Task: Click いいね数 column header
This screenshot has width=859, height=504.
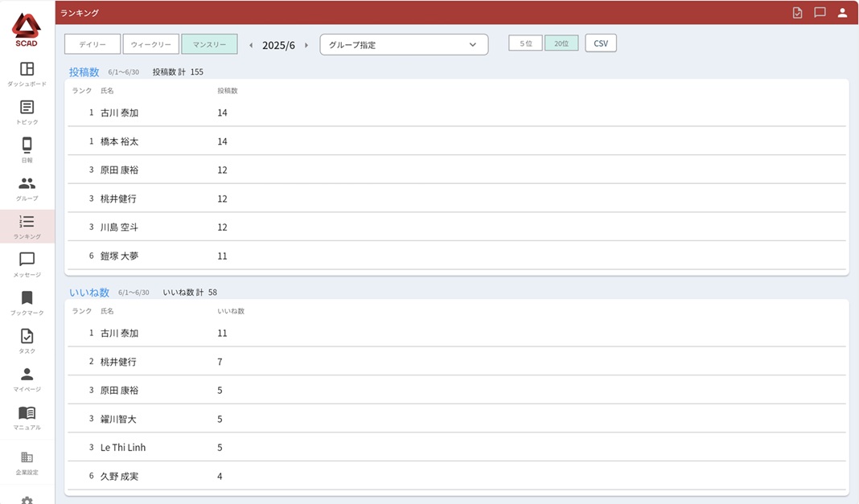Action: click(231, 311)
